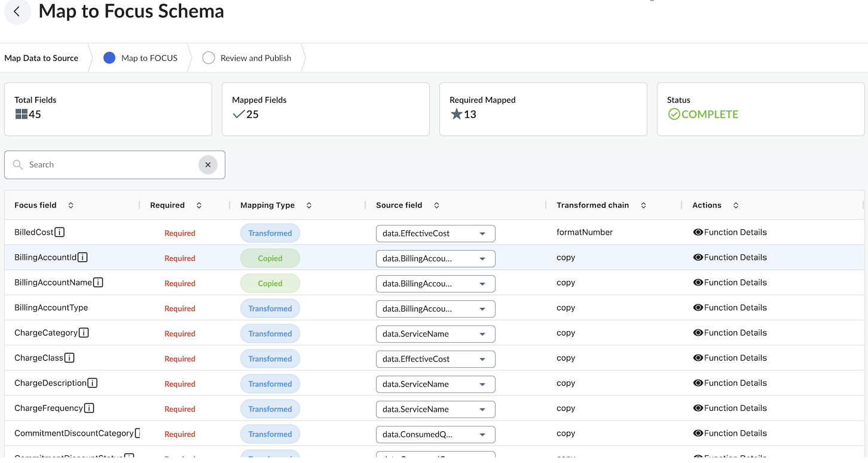868x463 pixels.
Task: Sort by Mapping Type column
Action: tap(309, 205)
